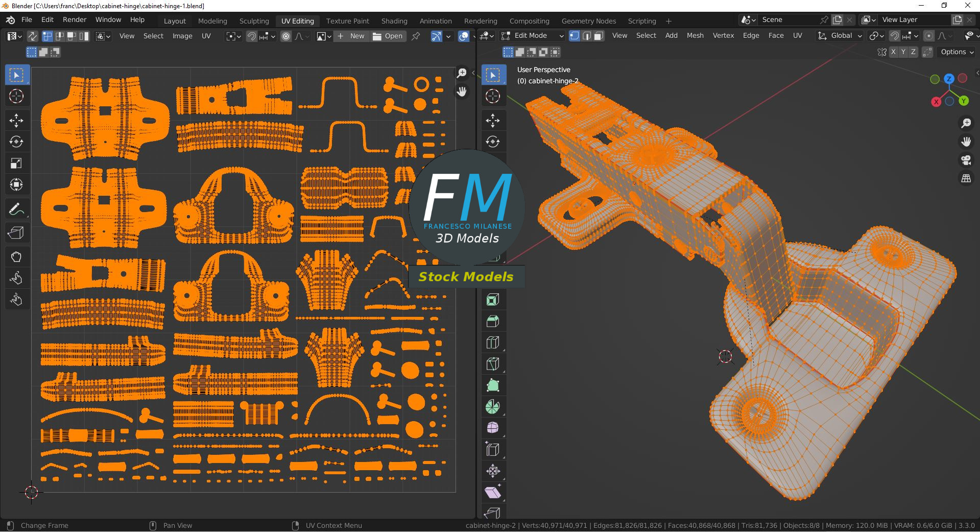Image resolution: width=980 pixels, height=532 pixels.
Task: Toggle X axis mirror in 3D viewport
Action: (x=893, y=52)
